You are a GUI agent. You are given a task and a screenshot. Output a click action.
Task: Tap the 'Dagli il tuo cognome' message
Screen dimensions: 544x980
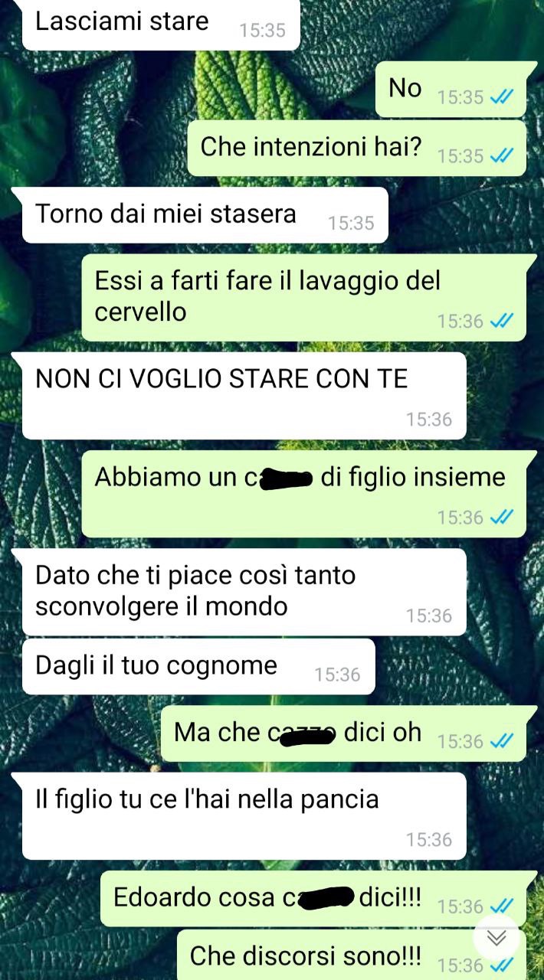pyautogui.click(x=198, y=667)
